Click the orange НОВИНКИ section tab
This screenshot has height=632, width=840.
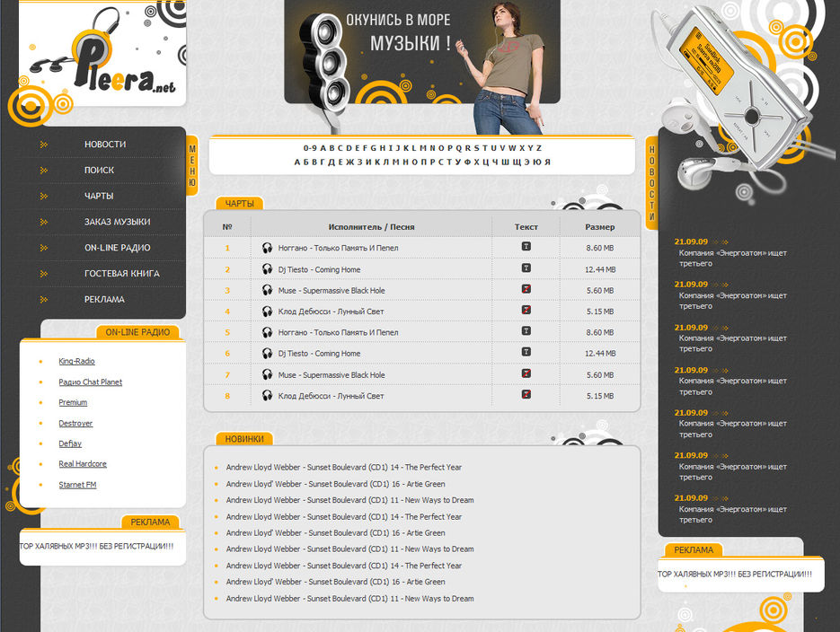click(244, 439)
